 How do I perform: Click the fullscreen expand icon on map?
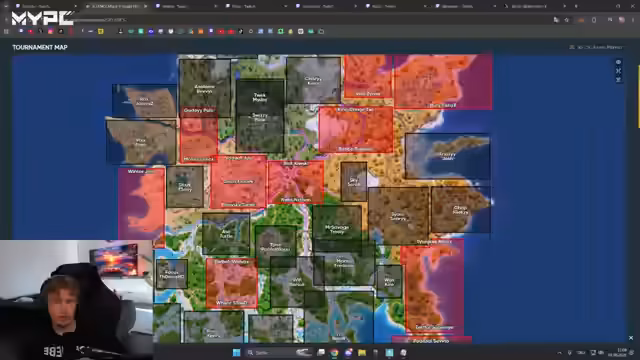coord(618,71)
